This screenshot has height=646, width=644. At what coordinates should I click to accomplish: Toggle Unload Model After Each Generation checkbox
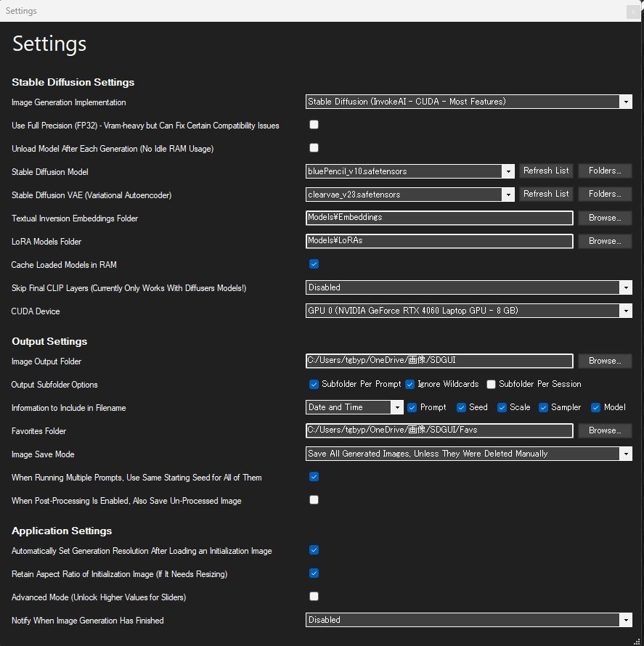(314, 147)
